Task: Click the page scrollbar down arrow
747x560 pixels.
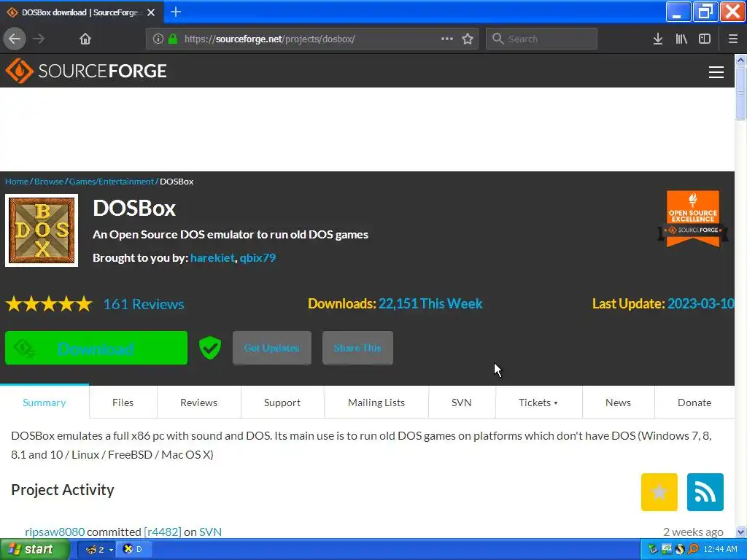Action: (740, 532)
